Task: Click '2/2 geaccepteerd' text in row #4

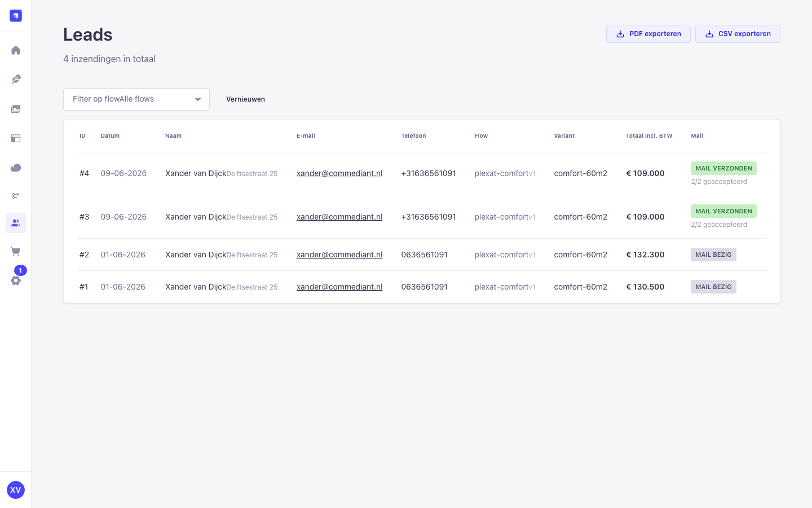Action: 719,182
